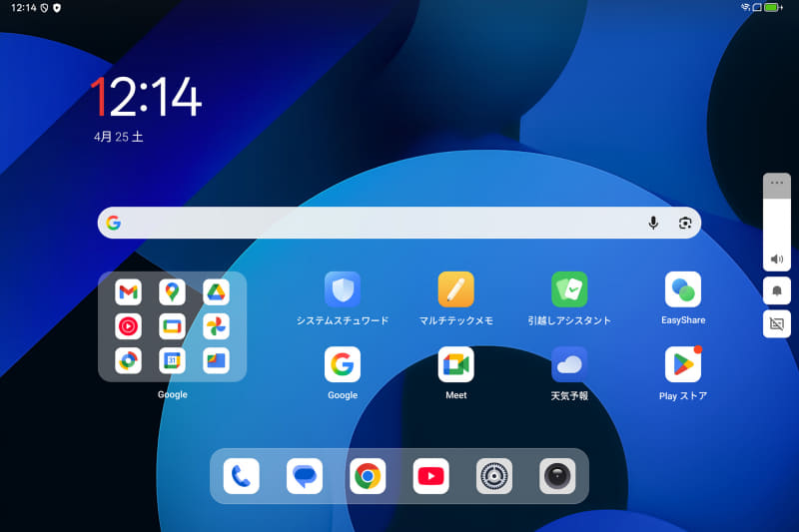Launch Google Meet

(456, 364)
